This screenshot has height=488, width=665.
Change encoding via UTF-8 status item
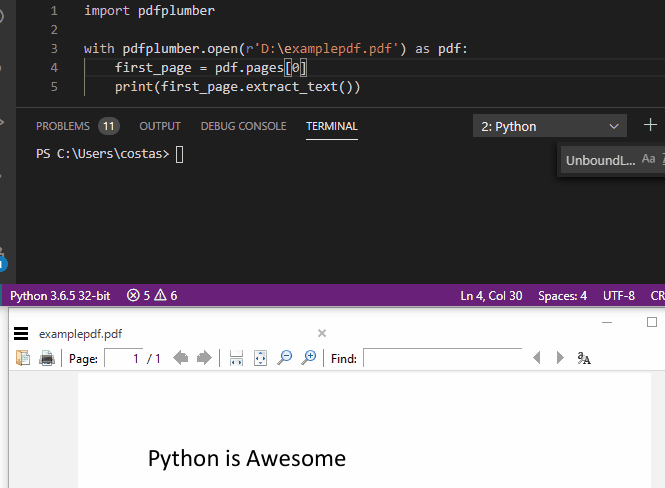619,296
